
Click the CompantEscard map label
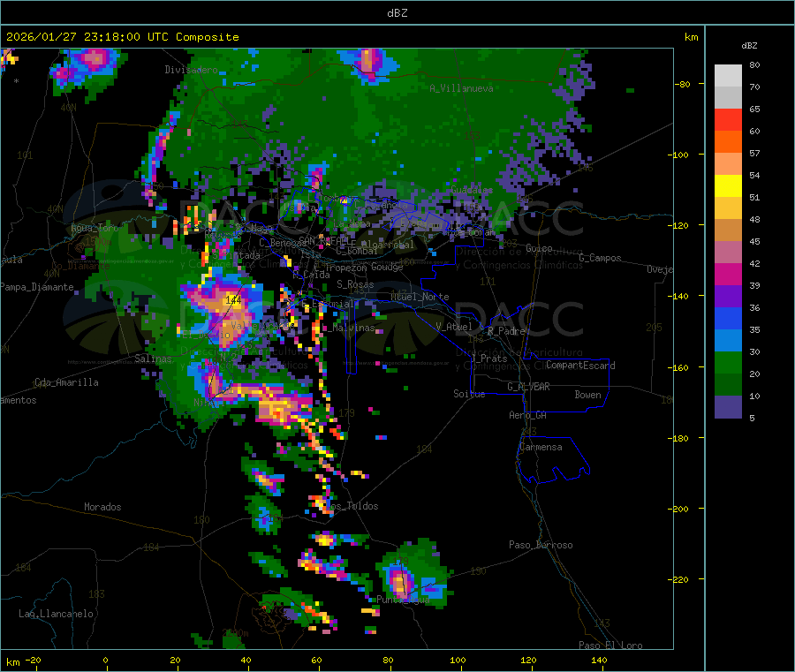pyautogui.click(x=580, y=366)
